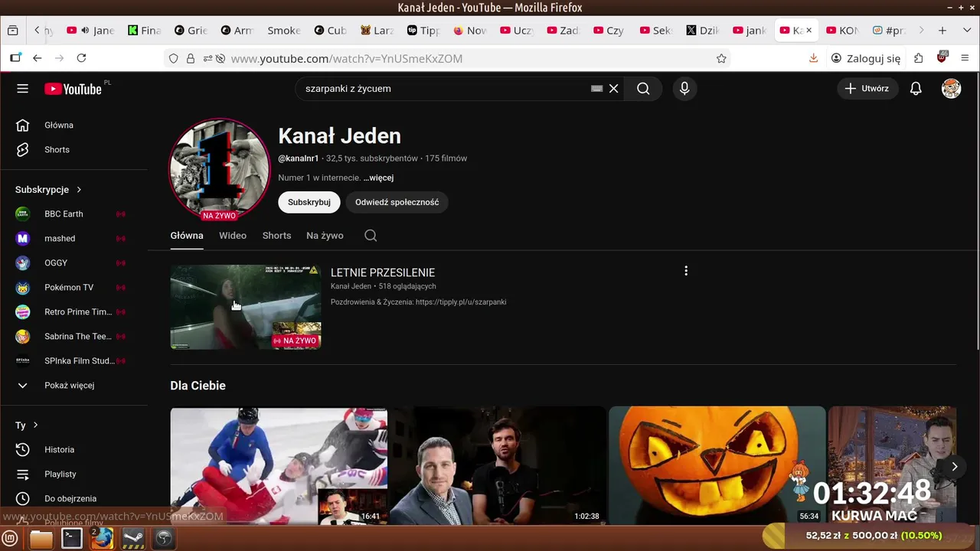Launch OBS Studio from the taskbar

164,539
